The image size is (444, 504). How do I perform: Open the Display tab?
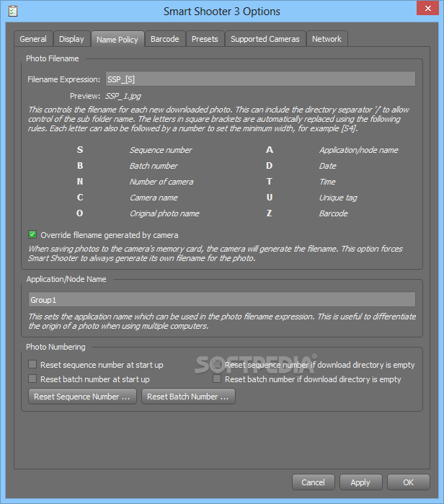click(71, 39)
